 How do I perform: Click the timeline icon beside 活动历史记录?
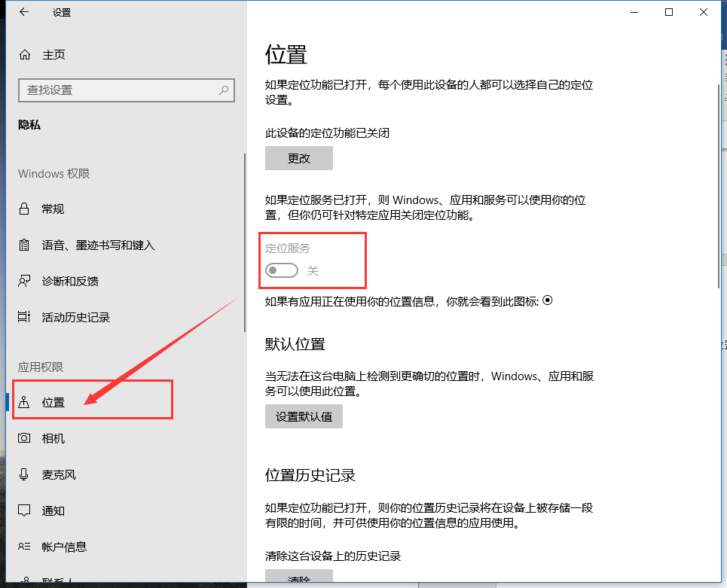click(24, 317)
